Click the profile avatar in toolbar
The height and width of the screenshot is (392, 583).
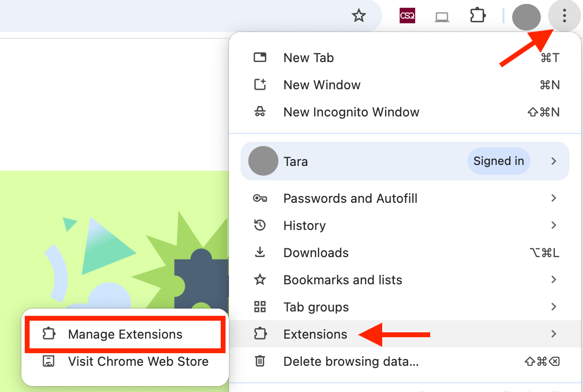click(x=526, y=17)
